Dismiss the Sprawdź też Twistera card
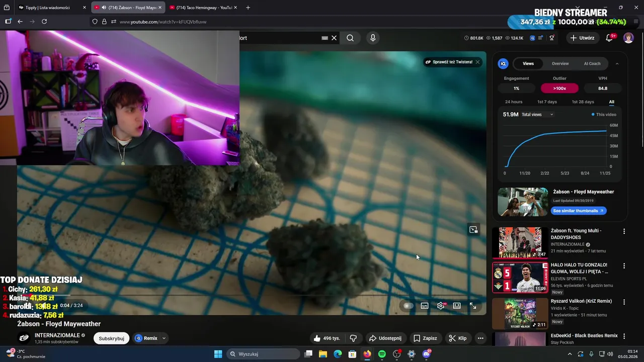 (x=477, y=62)
